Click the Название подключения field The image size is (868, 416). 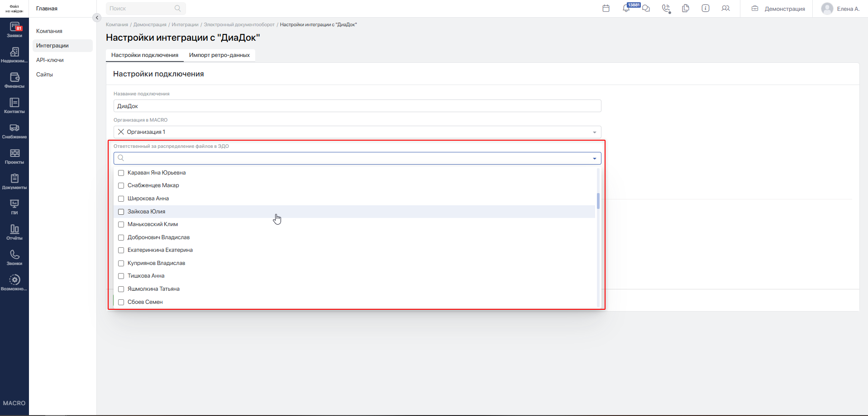point(357,106)
